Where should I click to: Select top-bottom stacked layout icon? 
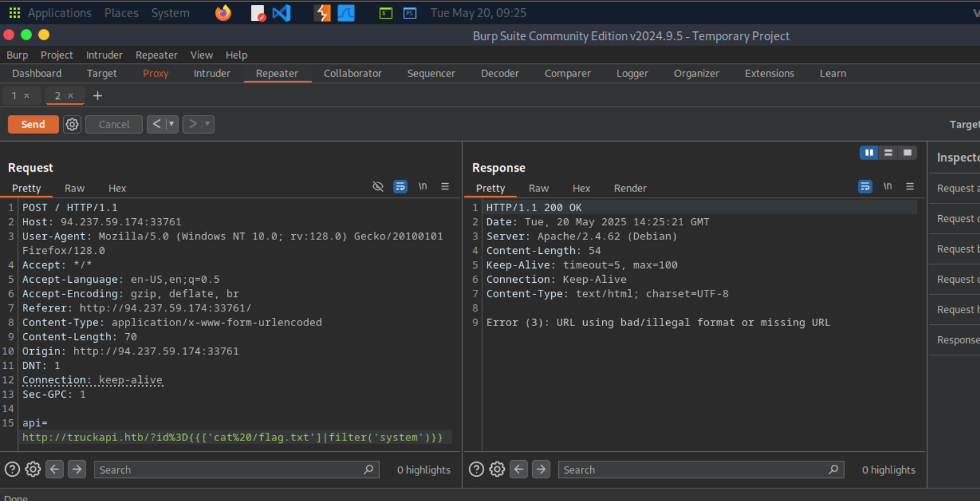click(x=888, y=153)
